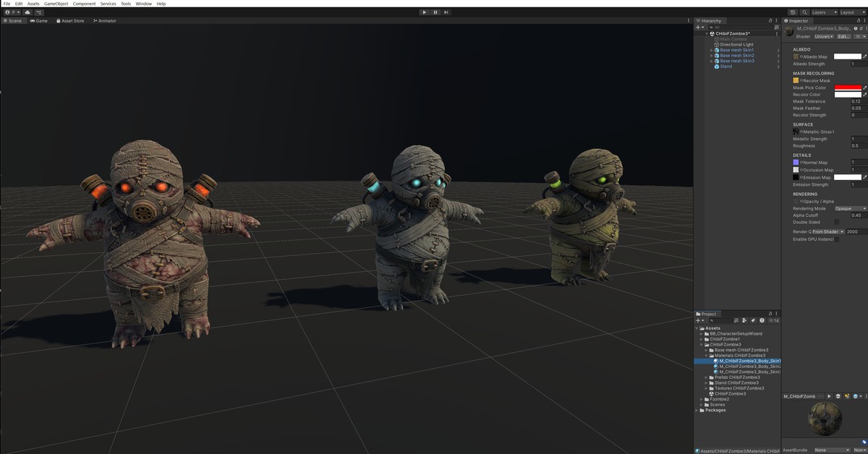This screenshot has height=454, width=868.
Task: Select the Metallic Gloss texture slot
Action: 796,132
